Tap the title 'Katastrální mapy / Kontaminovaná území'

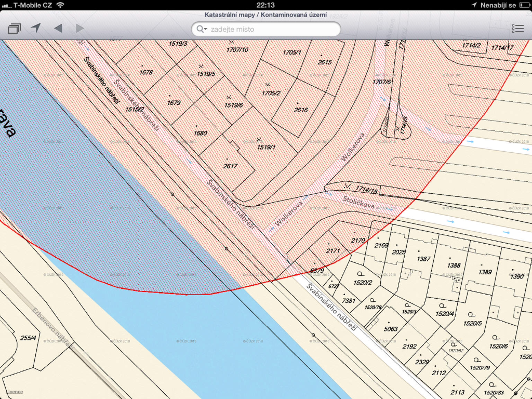[265, 15]
